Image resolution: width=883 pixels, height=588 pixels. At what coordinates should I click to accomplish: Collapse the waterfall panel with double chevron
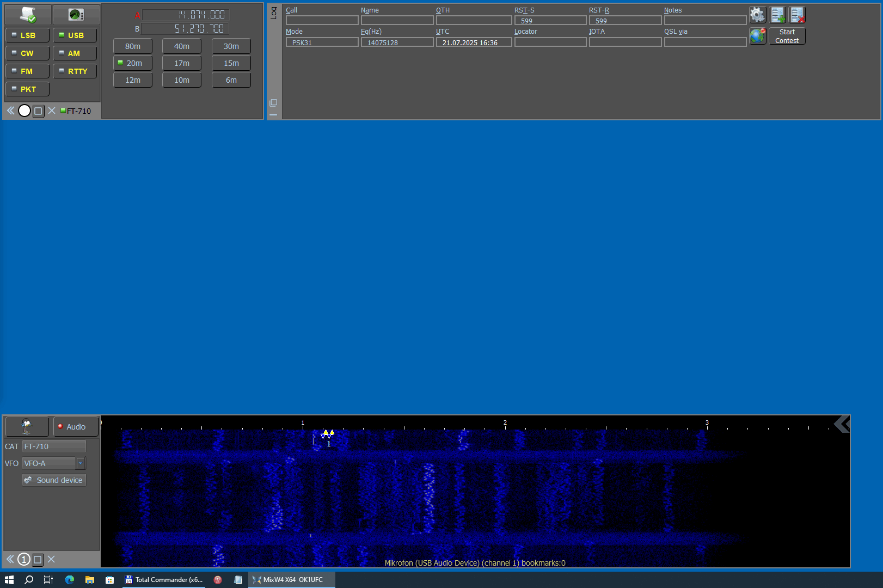pyautogui.click(x=10, y=559)
